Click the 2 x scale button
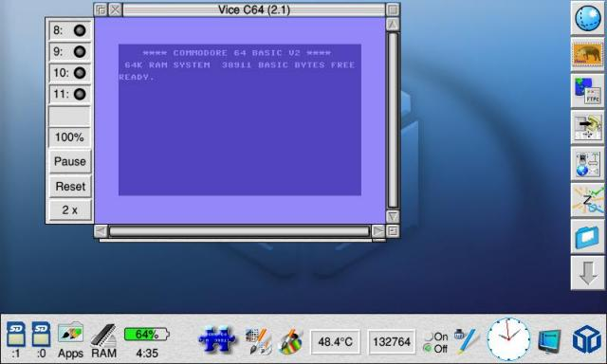The width and height of the screenshot is (607, 364). [69, 210]
